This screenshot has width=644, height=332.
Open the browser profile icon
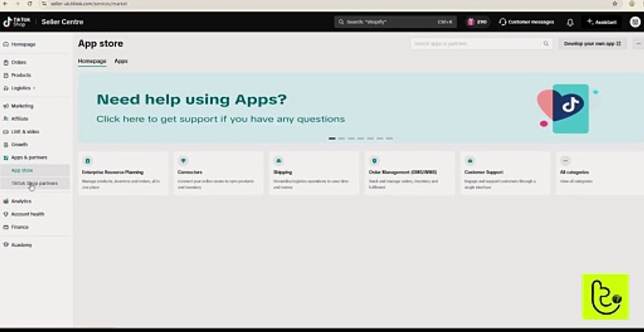(632, 3)
